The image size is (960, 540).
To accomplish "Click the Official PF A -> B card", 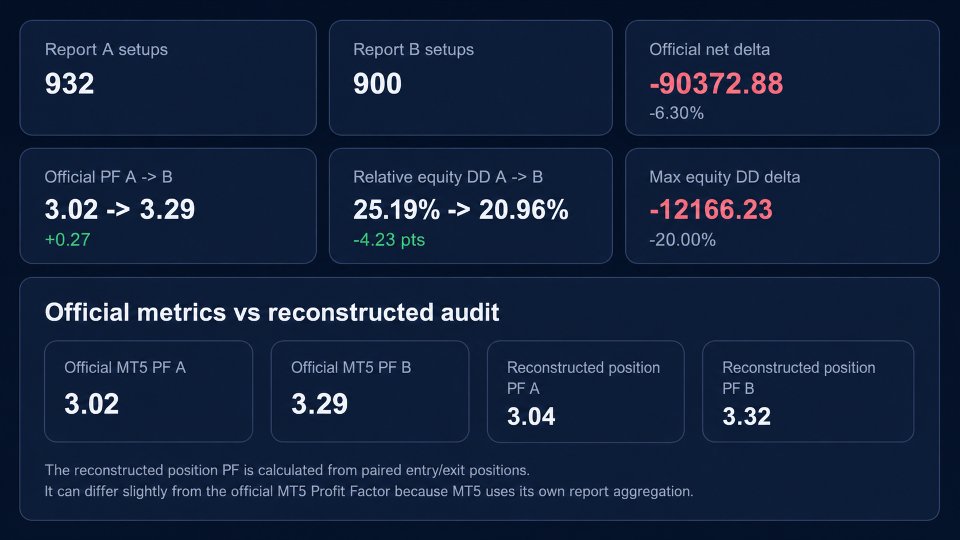I will pyautogui.click(x=168, y=206).
